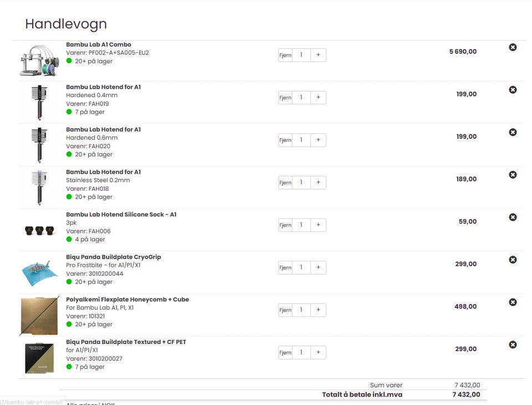Increase Polyalkemi Flexplate quantity with plus
Viewport: 532px width, 405px height.
click(x=318, y=310)
